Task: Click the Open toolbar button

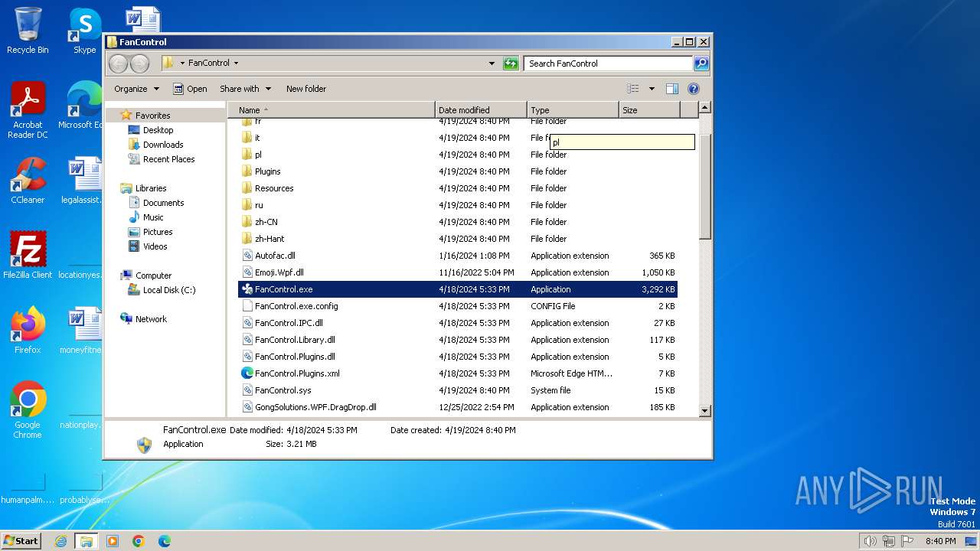Action: click(x=190, y=89)
